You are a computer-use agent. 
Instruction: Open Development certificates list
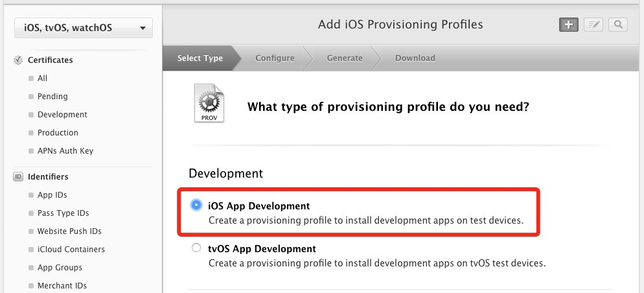(x=62, y=115)
